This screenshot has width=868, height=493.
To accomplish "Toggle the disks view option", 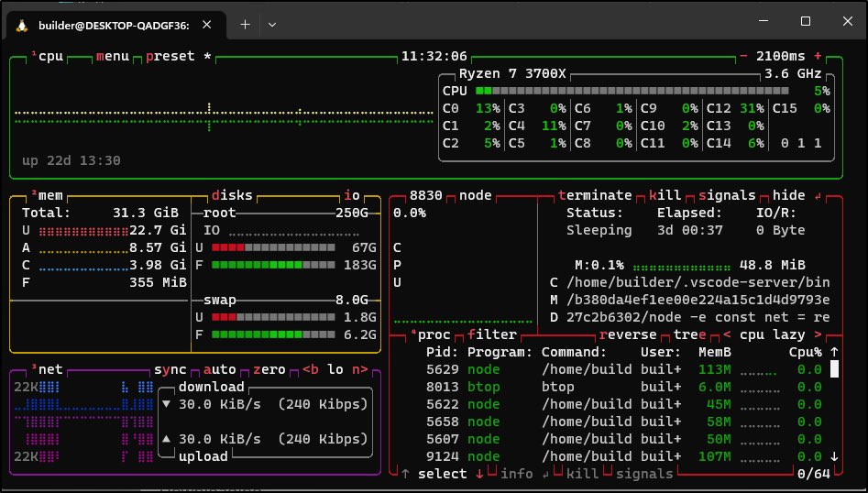I will (232, 196).
